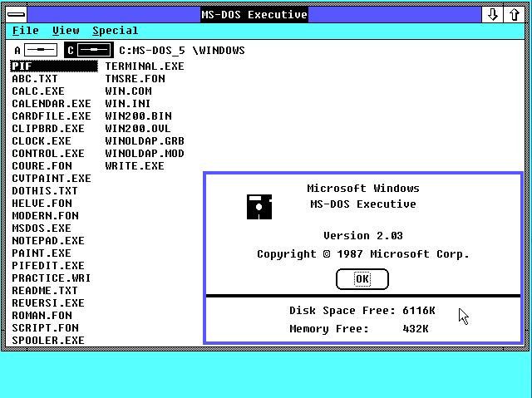532x398 pixels.
Task: Select ROMAN.FON font file
Action: [x=42, y=315]
